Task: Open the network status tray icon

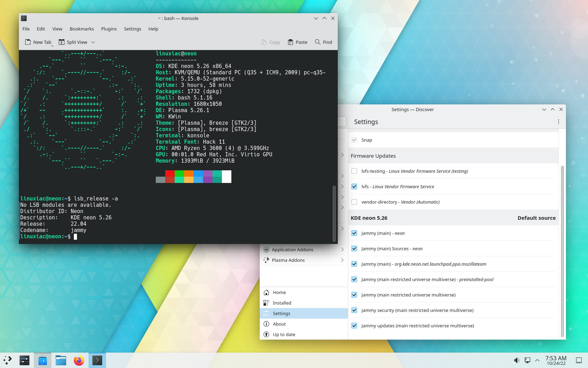Action: pyautogui.click(x=527, y=360)
